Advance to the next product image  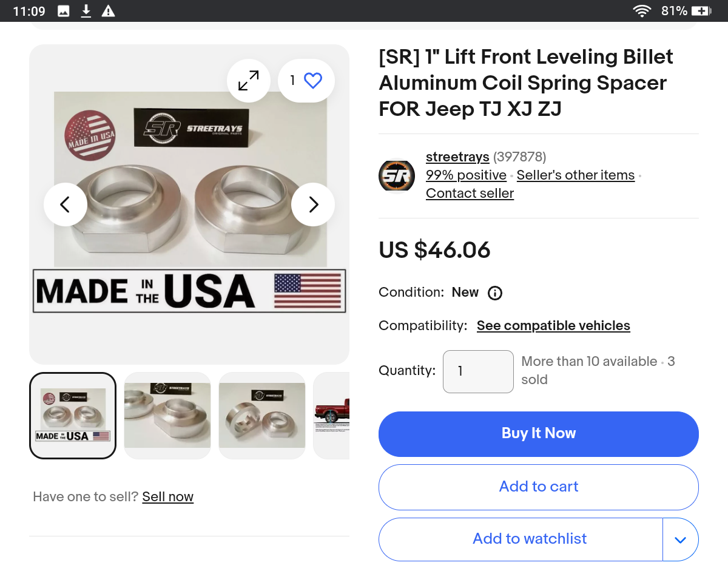(x=313, y=205)
